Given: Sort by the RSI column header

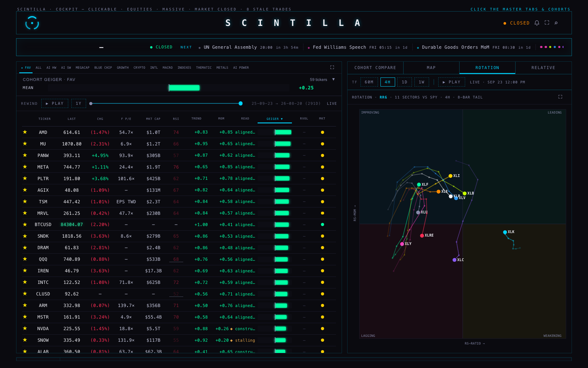Looking at the screenshot, I should tap(176, 119).
